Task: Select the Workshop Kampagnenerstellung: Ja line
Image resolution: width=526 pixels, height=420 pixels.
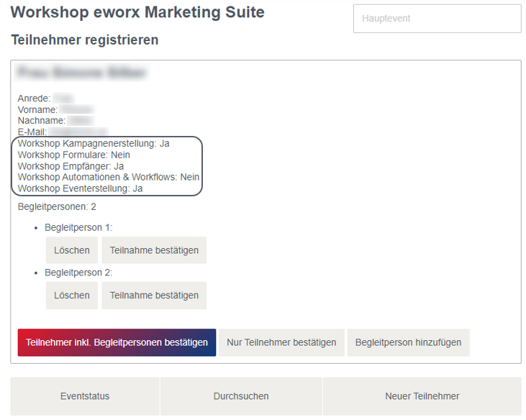Action: 94,143
